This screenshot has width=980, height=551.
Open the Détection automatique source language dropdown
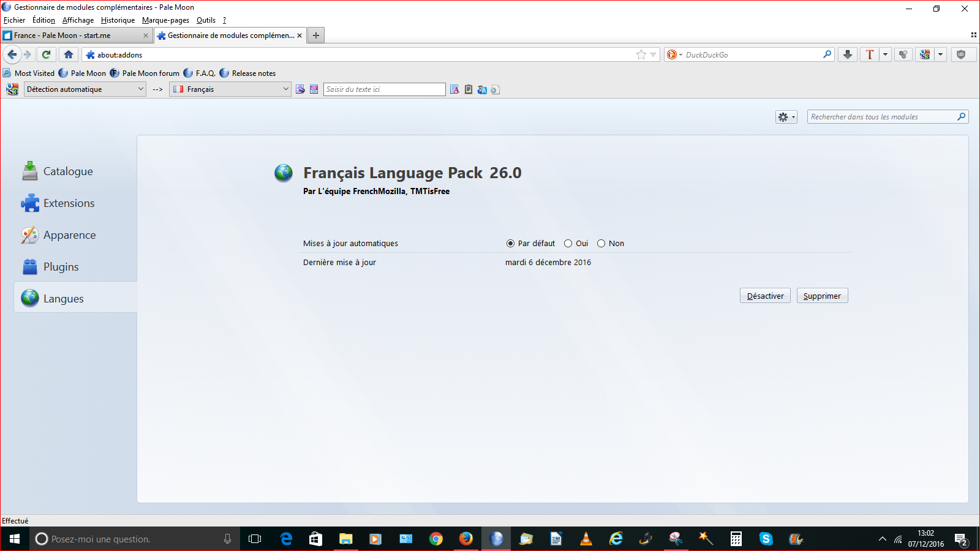(x=85, y=89)
